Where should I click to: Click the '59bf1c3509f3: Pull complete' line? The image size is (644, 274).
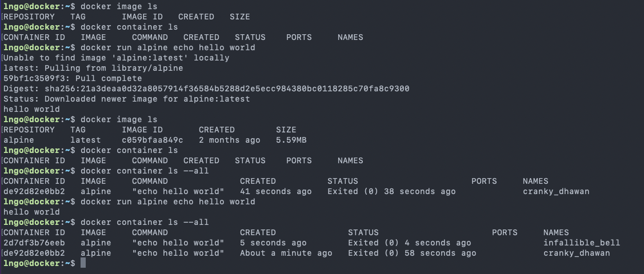click(x=73, y=78)
